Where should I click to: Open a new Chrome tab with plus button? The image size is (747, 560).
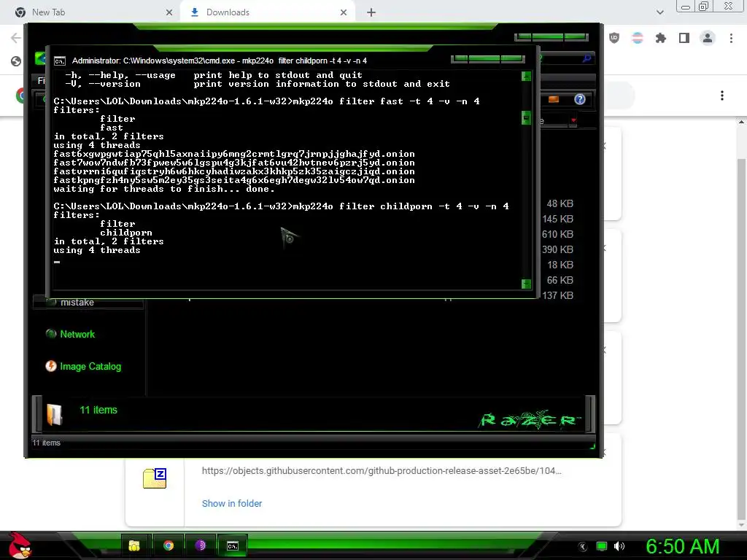371,12
